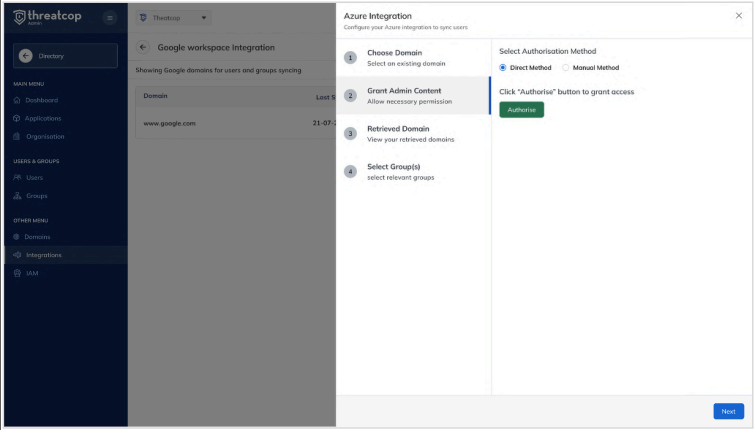Click the Domains globe icon
The image size is (755, 430).
pos(17,237)
